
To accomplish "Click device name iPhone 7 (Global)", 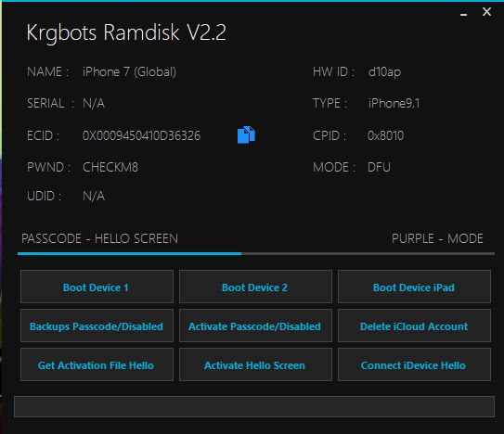I will tap(129, 72).
